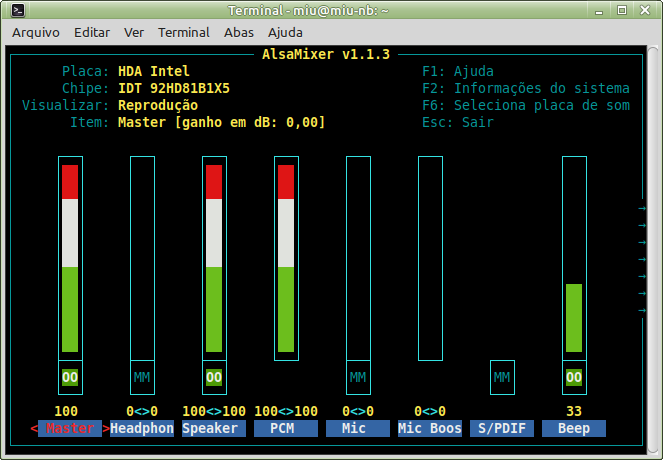Click the HDA Intel card name
This screenshot has height=460, width=663.
[x=153, y=71]
